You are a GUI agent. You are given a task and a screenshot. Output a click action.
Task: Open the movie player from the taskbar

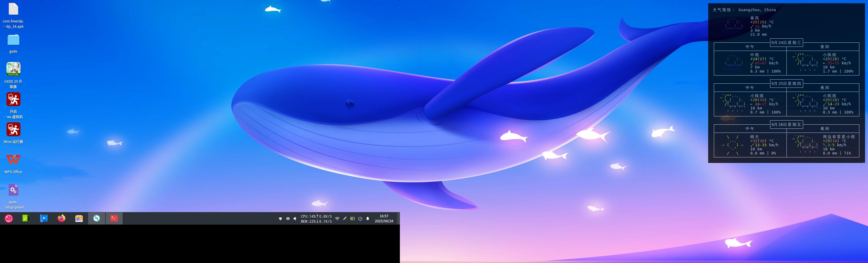click(x=44, y=219)
